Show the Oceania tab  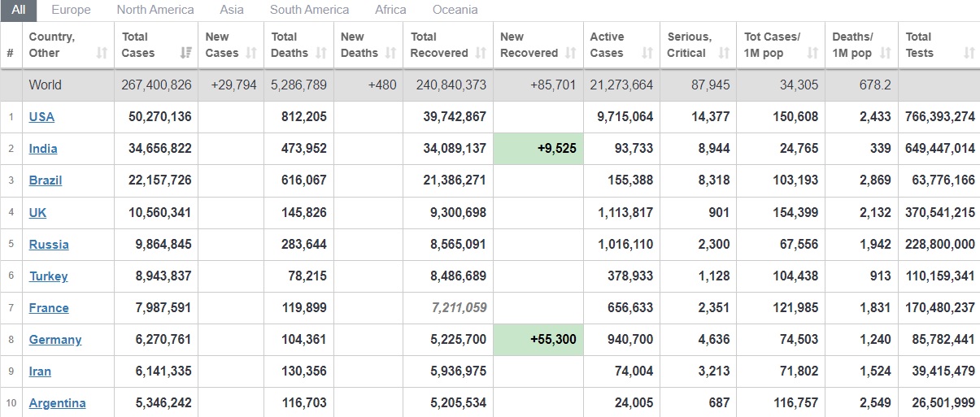[x=455, y=10]
